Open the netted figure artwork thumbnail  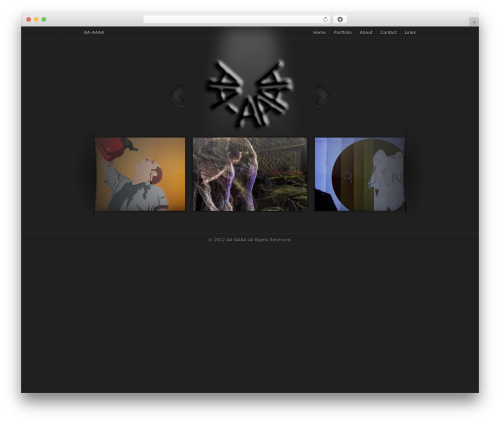click(250, 174)
